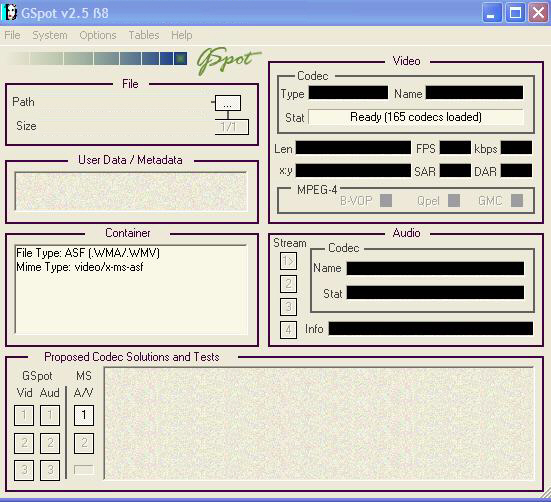Open the Help menu
The width and height of the screenshot is (551, 502).
click(x=182, y=35)
